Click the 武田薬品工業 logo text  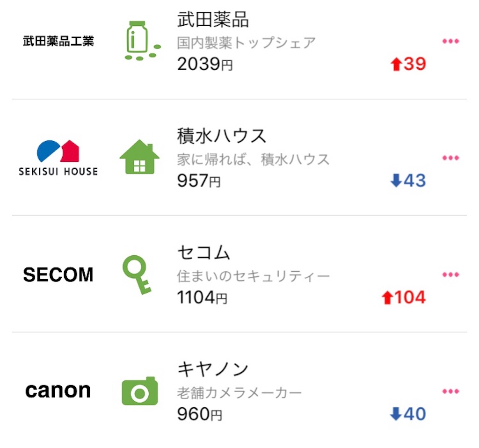pos(58,41)
